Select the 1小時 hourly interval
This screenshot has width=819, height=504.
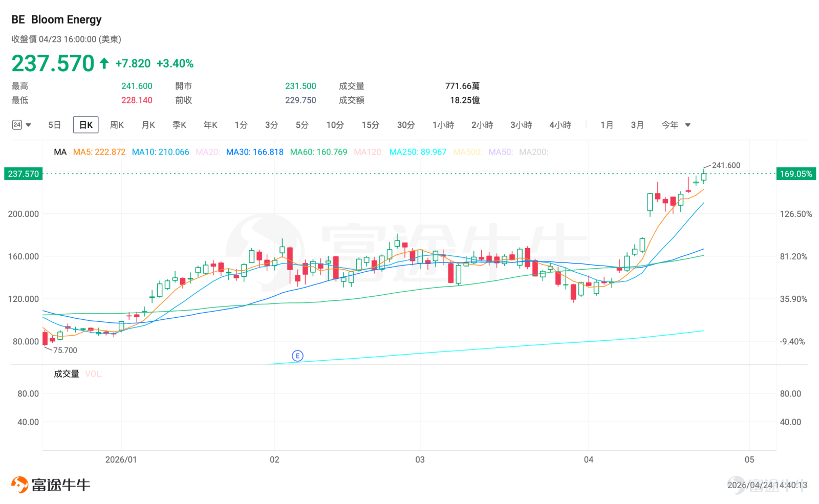point(443,125)
